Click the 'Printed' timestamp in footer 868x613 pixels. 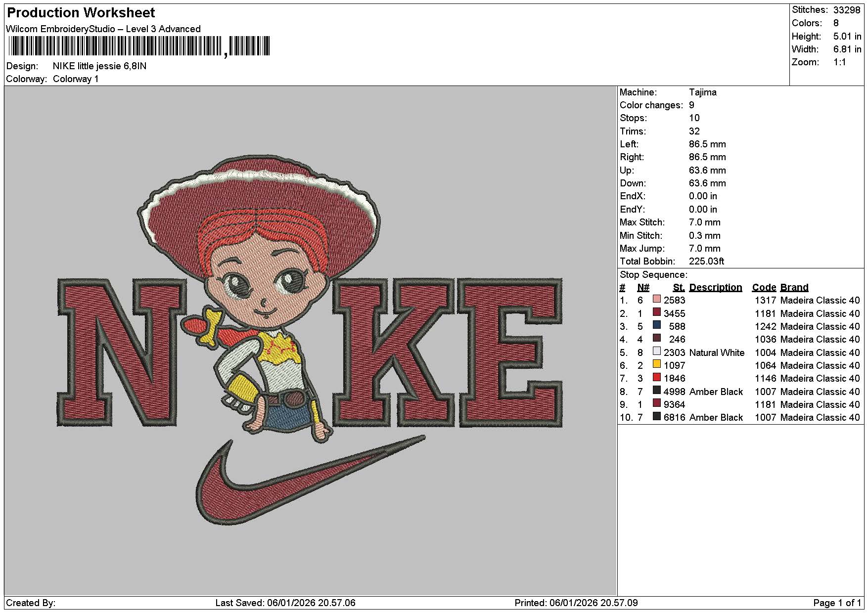[x=576, y=603]
